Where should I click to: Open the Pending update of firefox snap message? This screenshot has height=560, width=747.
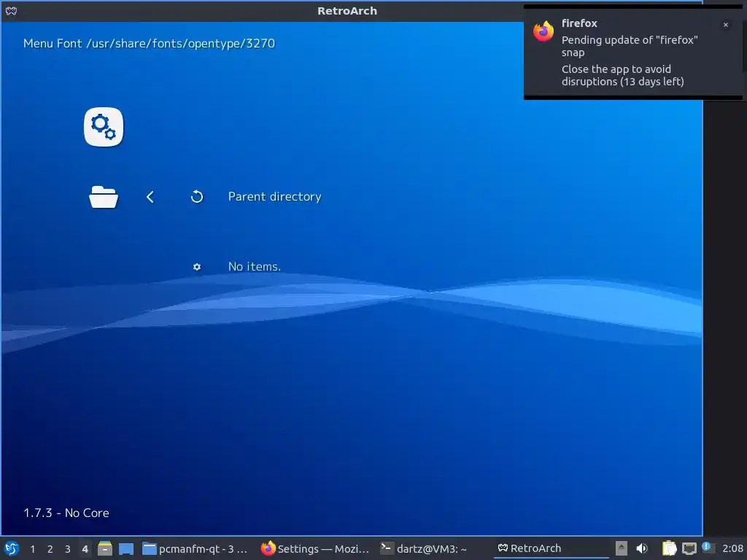630,46
